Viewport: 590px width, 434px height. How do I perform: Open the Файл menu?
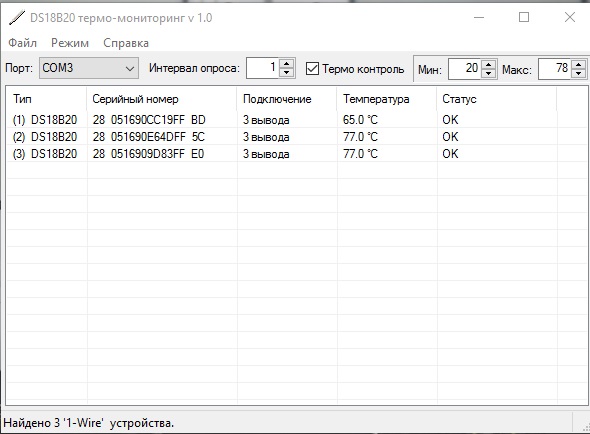(x=23, y=43)
